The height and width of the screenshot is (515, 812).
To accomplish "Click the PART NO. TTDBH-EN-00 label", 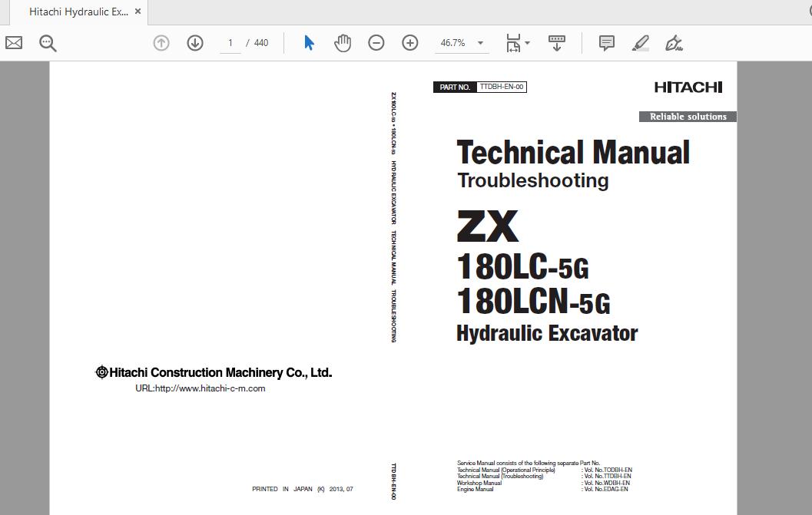I will [x=480, y=87].
